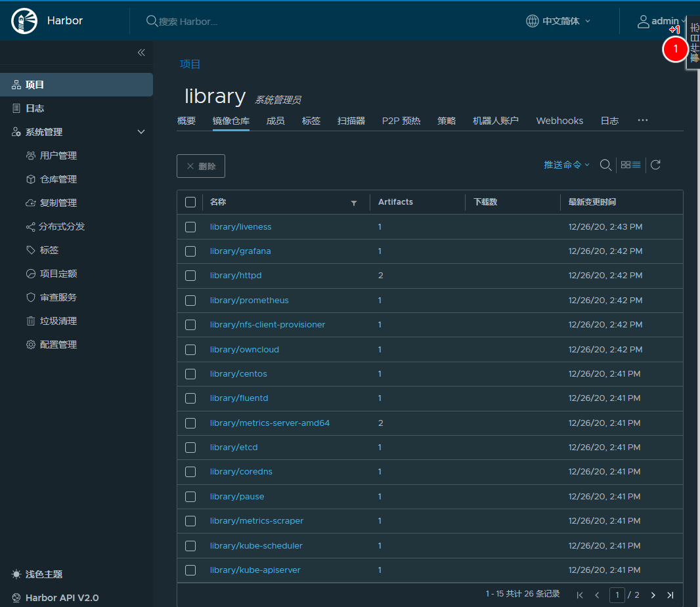The image size is (700, 607).
Task: Click the 搜索 Harbor search field
Action: tap(188, 22)
